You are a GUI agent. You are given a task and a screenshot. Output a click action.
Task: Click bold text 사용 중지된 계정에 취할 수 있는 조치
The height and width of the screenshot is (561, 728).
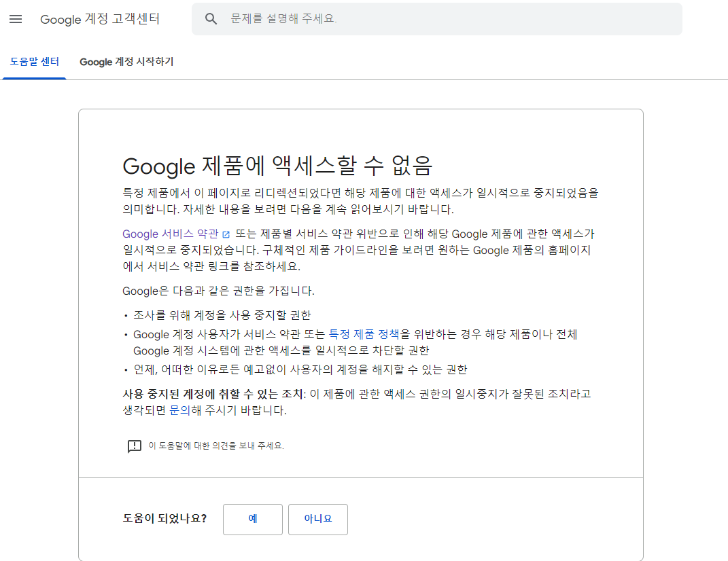pyautogui.click(x=213, y=394)
